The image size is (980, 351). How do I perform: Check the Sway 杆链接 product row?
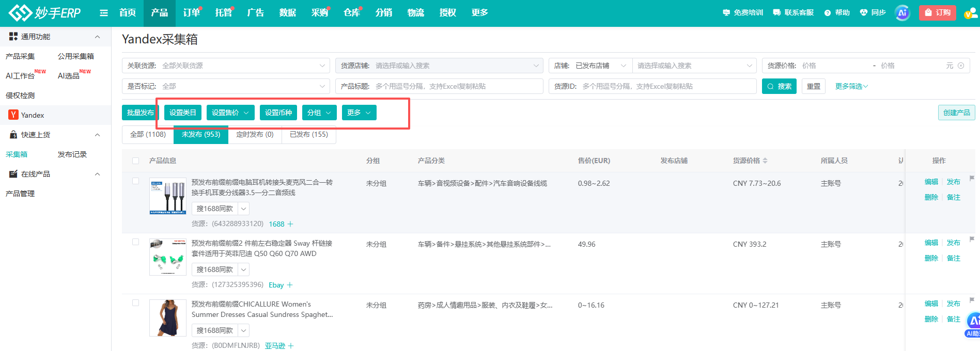pos(135,242)
